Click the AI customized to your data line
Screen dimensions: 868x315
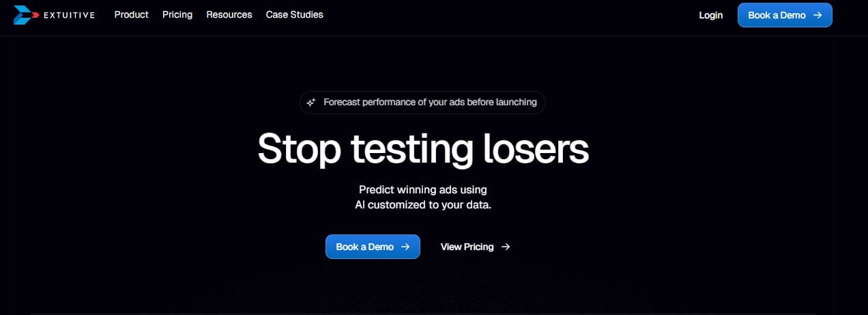pyautogui.click(x=423, y=204)
